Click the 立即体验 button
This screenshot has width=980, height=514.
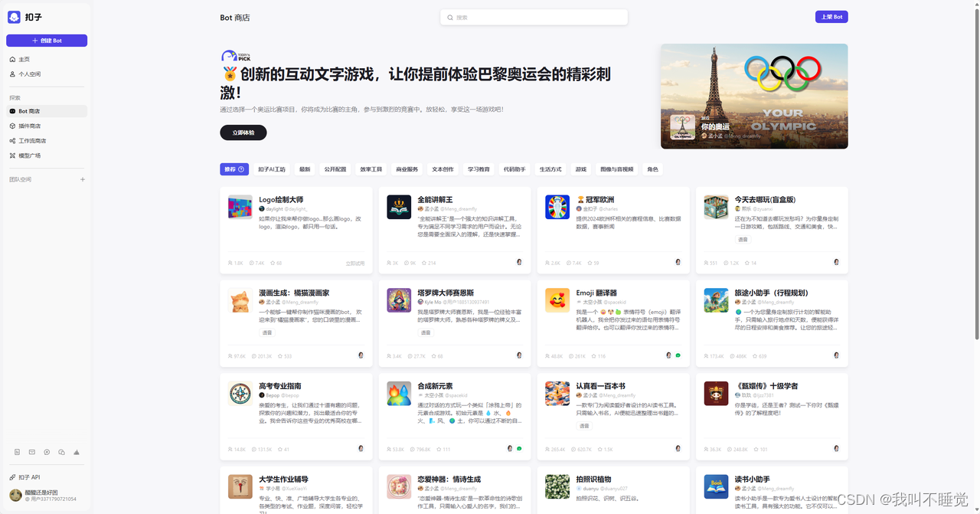243,133
